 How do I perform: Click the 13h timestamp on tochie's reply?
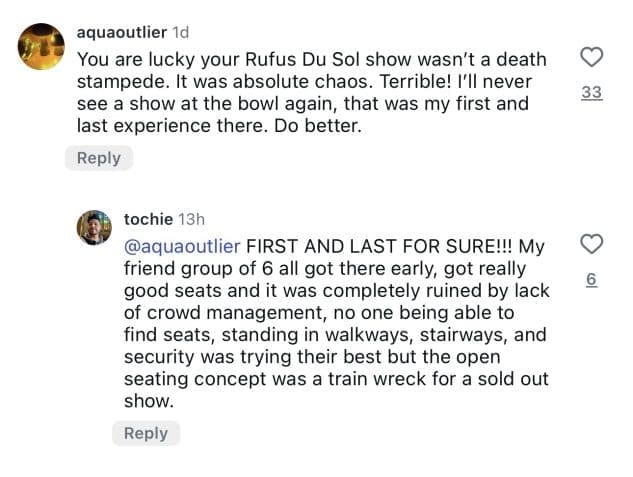(190, 218)
